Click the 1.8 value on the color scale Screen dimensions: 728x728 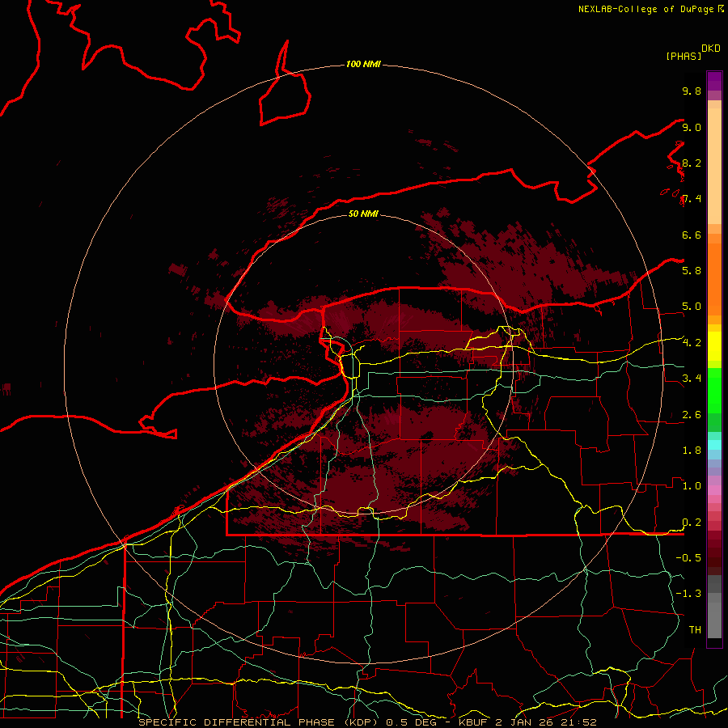pyautogui.click(x=692, y=450)
